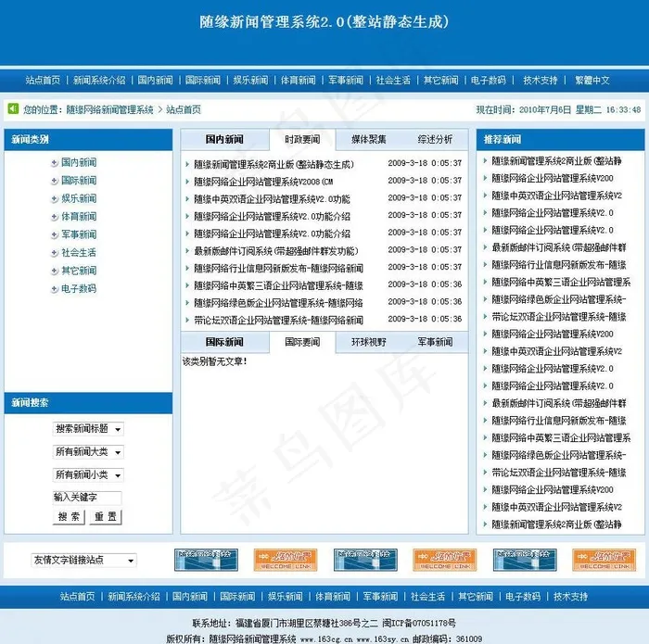Screen dimensions: 649x644
Task: Switch to the 环球视野 tab
Action: [x=369, y=343]
